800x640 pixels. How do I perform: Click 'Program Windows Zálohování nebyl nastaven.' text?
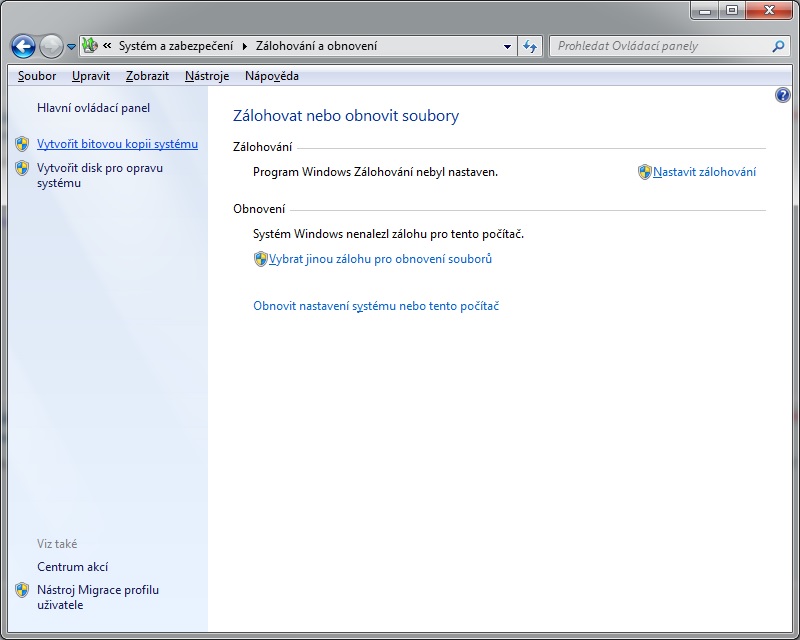[x=375, y=172]
